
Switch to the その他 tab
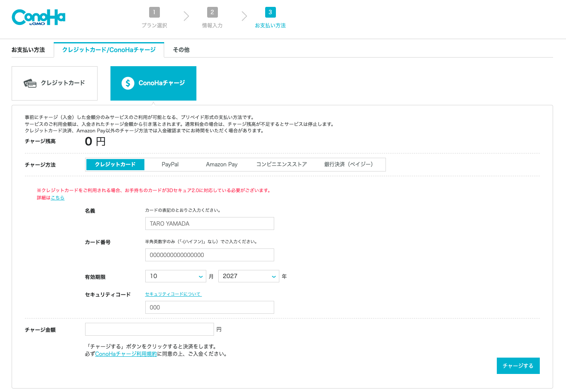coord(181,50)
